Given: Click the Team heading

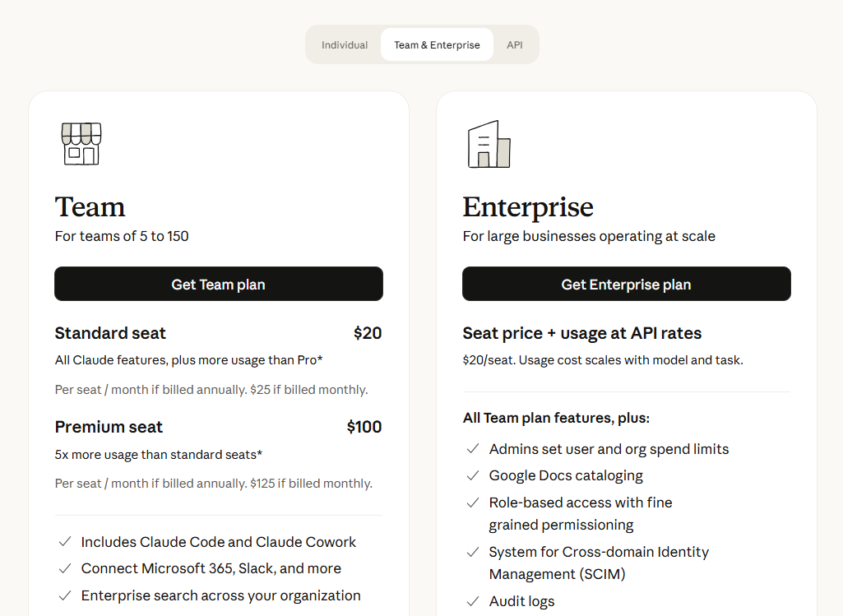Looking at the screenshot, I should (x=90, y=207).
